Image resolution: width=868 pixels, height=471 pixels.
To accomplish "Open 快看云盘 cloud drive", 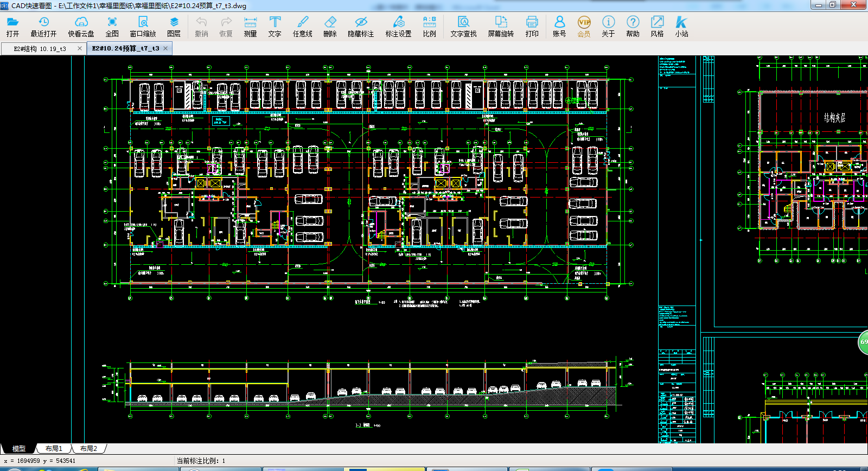I will [x=81, y=27].
